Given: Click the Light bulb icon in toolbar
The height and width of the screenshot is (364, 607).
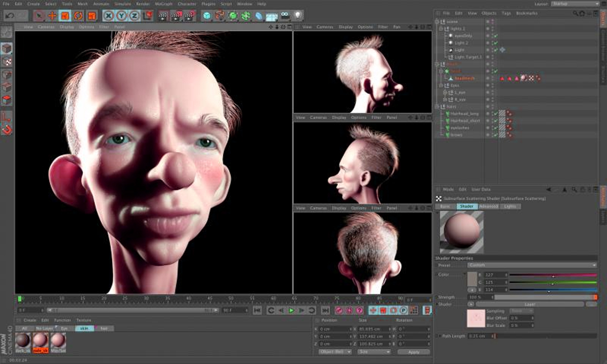Looking at the screenshot, I should [x=298, y=16].
